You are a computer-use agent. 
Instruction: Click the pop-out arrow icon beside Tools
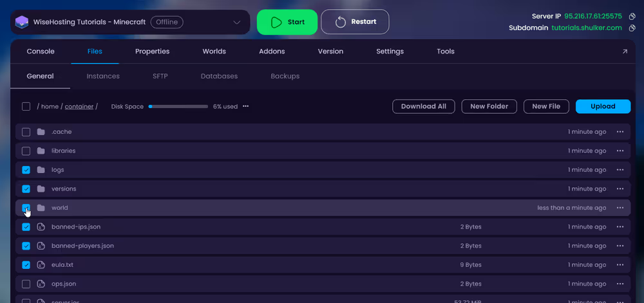tap(625, 51)
